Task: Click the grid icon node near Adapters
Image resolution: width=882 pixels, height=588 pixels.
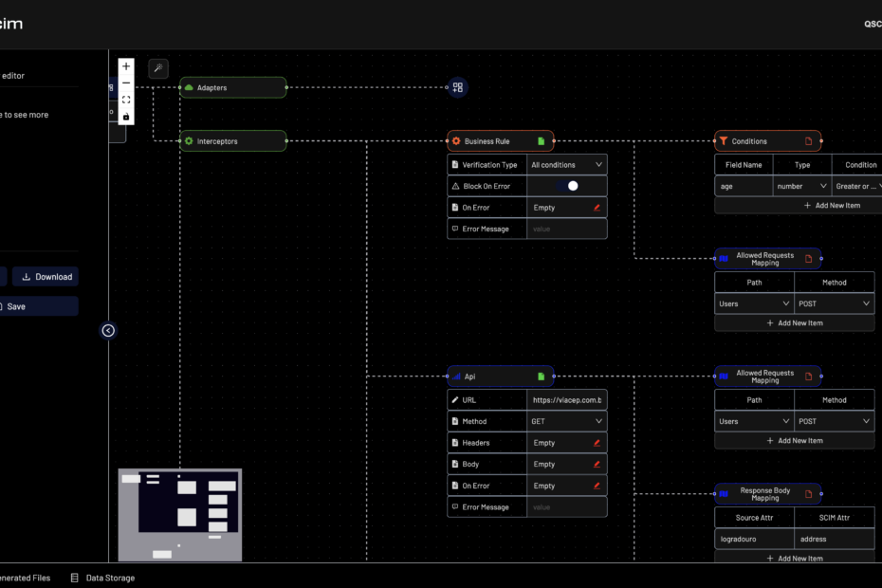Action: pos(457,87)
